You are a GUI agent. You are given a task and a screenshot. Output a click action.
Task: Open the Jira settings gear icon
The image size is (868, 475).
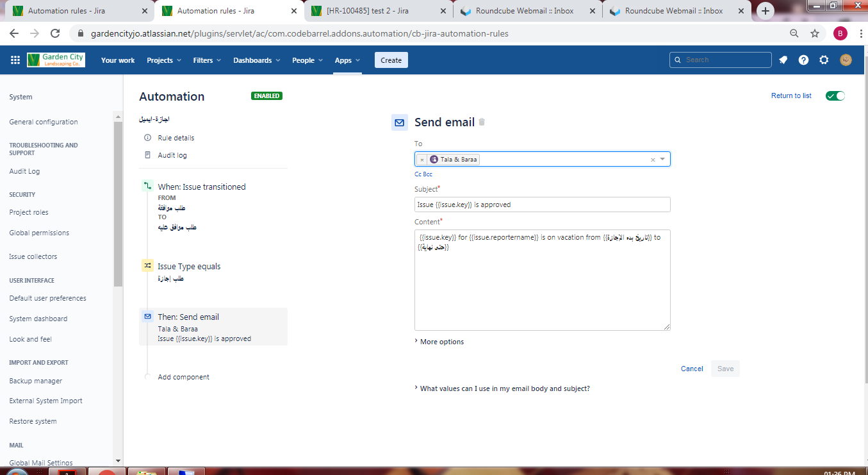pyautogui.click(x=824, y=60)
